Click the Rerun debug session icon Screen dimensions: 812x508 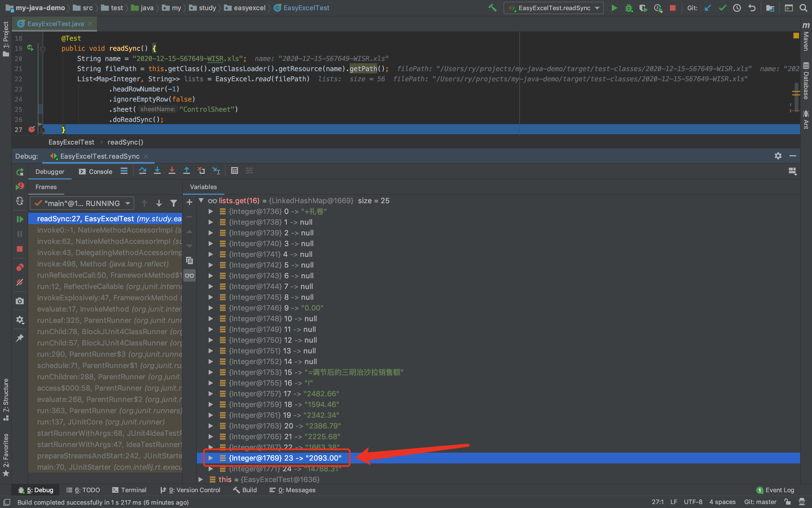coord(20,172)
